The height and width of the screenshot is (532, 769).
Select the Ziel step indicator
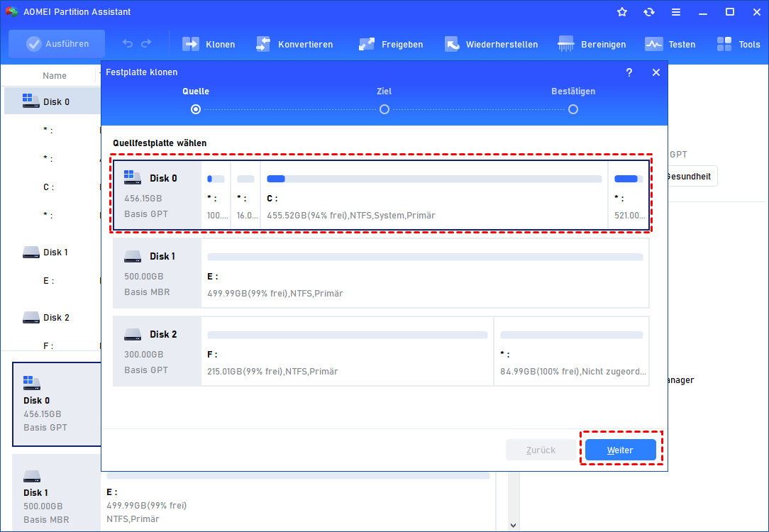coord(384,109)
